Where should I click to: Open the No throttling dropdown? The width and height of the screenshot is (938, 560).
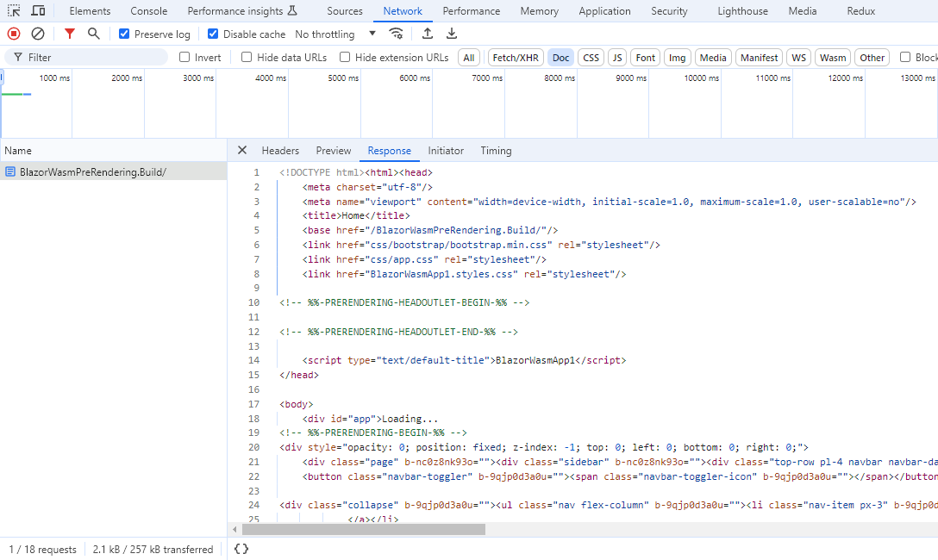click(335, 34)
